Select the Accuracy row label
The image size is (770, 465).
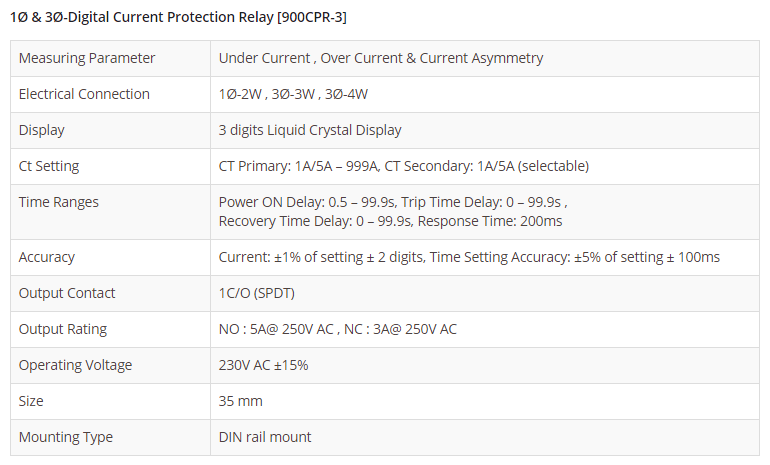[47, 257]
